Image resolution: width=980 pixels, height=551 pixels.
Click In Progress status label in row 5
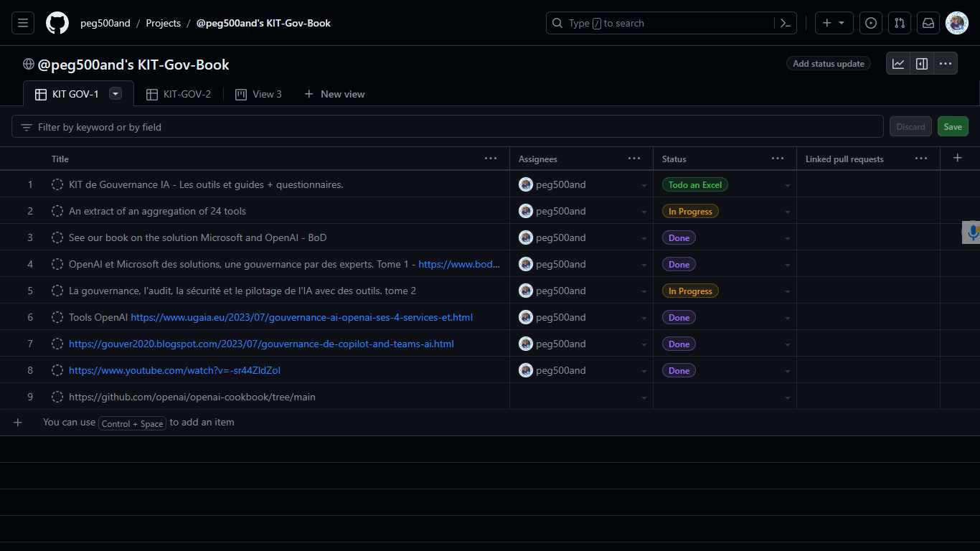point(690,291)
